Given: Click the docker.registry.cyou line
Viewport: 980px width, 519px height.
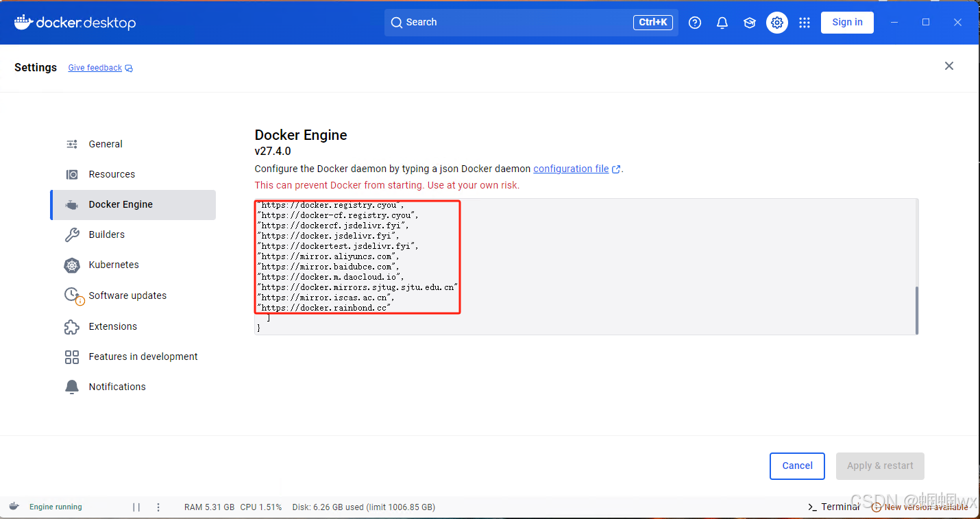Looking at the screenshot, I should 330,205.
